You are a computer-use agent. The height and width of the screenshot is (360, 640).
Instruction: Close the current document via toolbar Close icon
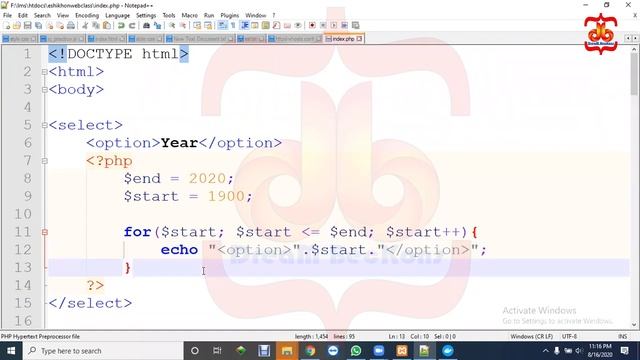[x=49, y=25]
